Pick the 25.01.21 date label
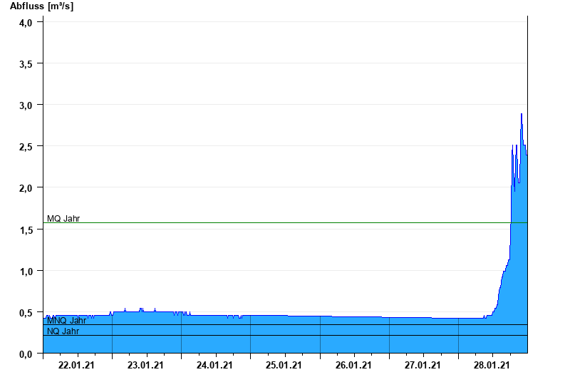570x392 pixels. click(284, 366)
